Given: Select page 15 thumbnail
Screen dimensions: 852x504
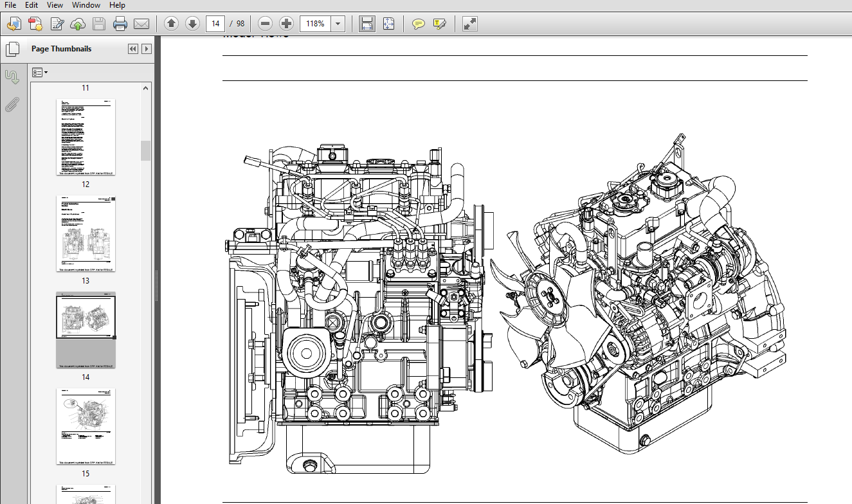Looking at the screenshot, I should (86, 426).
